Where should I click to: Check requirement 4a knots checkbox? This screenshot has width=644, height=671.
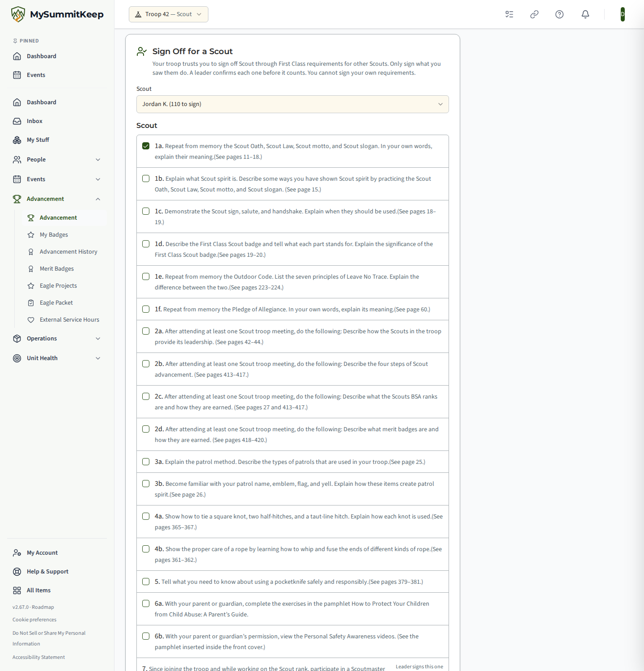point(146,516)
